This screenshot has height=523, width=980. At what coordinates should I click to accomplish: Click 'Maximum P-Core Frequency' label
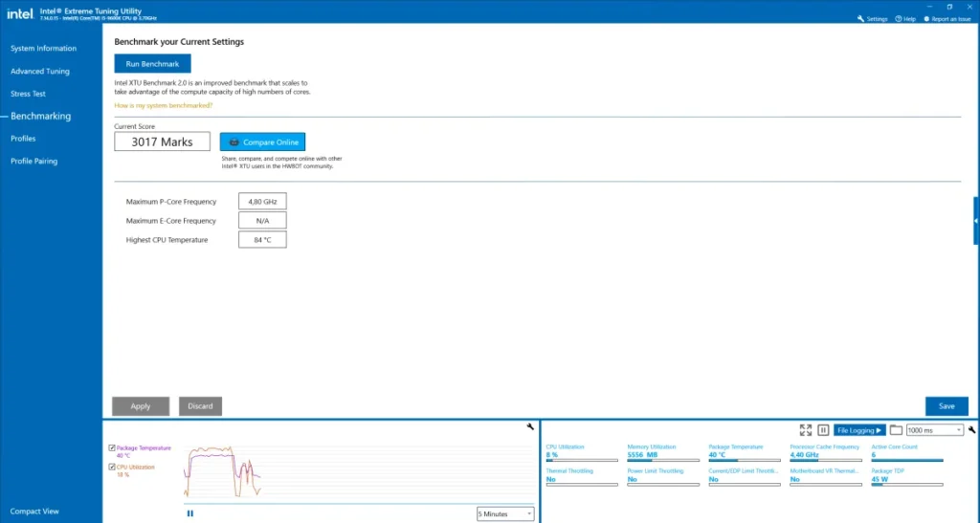point(171,202)
